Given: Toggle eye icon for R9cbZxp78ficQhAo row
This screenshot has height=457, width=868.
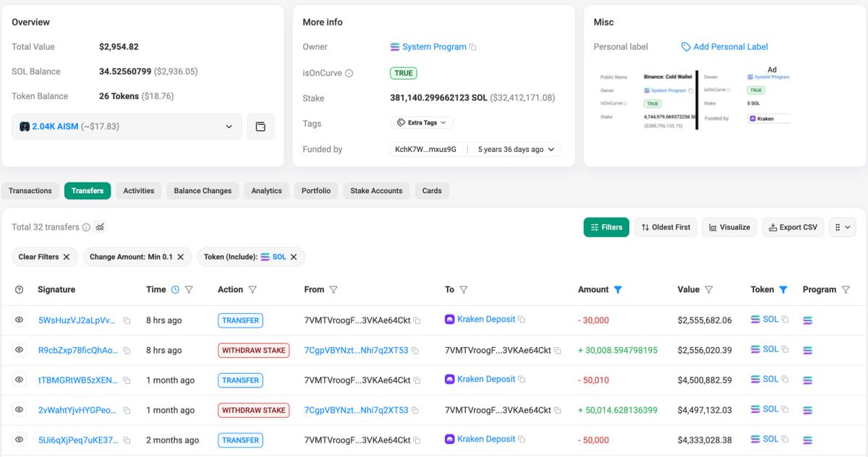Looking at the screenshot, I should point(20,350).
